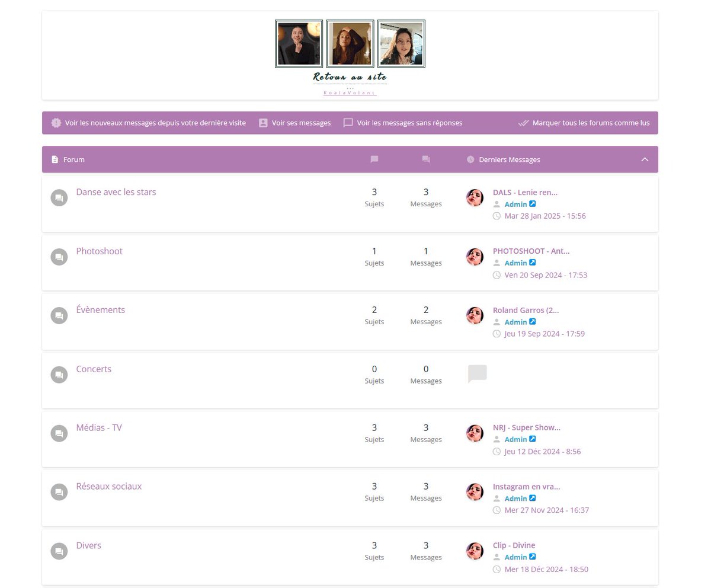
Task: Open Voir ses messages
Action: pyautogui.click(x=301, y=123)
